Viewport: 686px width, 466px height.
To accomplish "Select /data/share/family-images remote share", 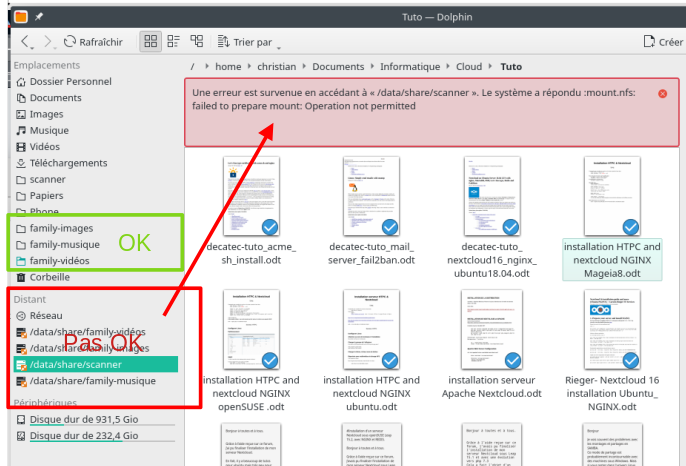I will pyautogui.click(x=95, y=348).
